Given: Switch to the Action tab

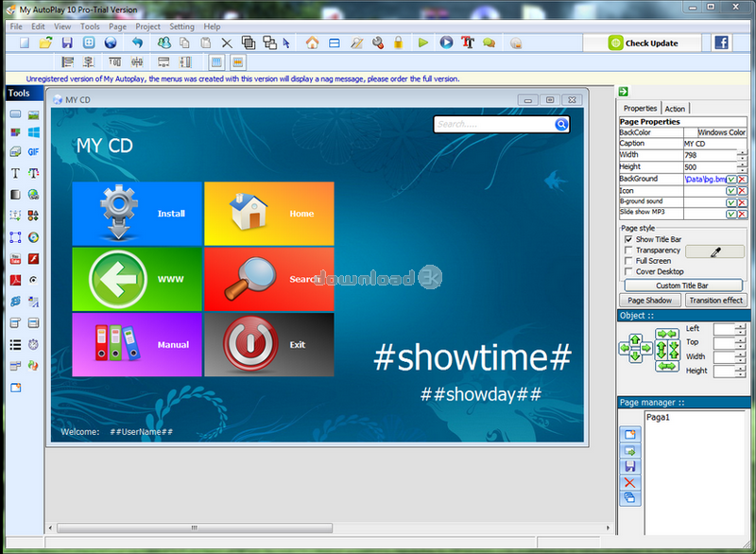Looking at the screenshot, I should [675, 109].
